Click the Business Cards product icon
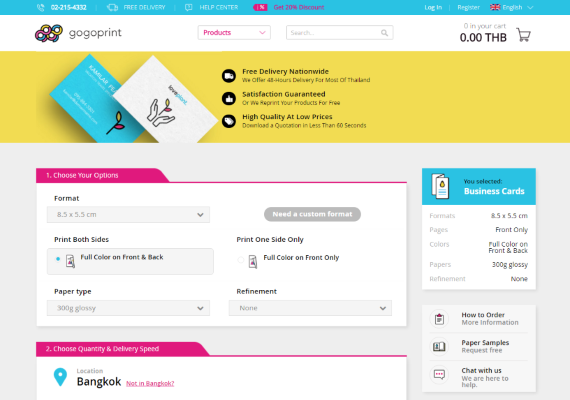The width and height of the screenshot is (570, 400). (440, 186)
